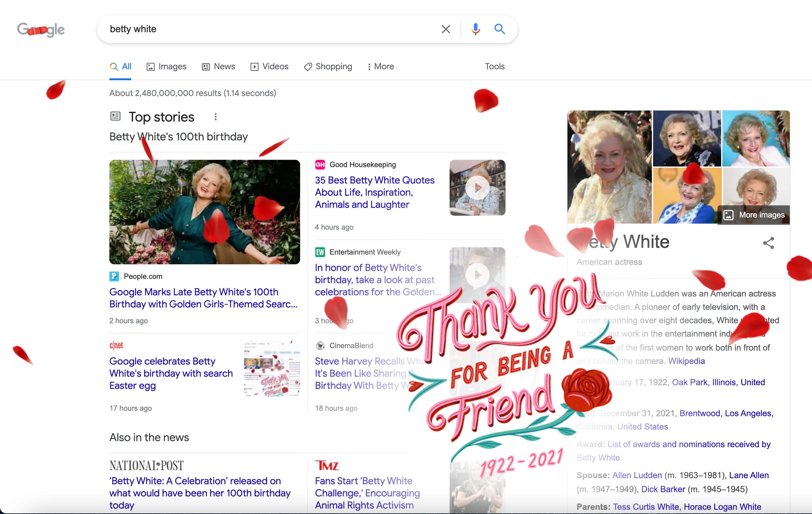The image size is (812, 514).
Task: Click the cnet Easter egg screenshot thumbnail
Action: 272,368
